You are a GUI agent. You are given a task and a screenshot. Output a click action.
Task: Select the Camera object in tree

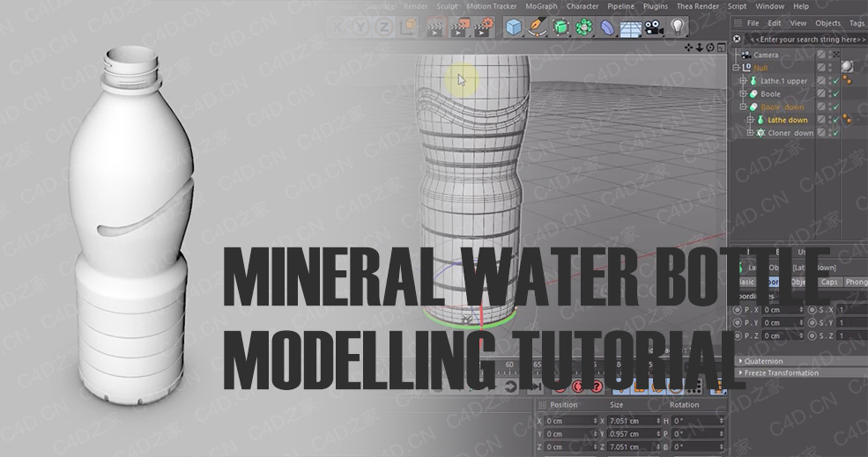pos(766,55)
